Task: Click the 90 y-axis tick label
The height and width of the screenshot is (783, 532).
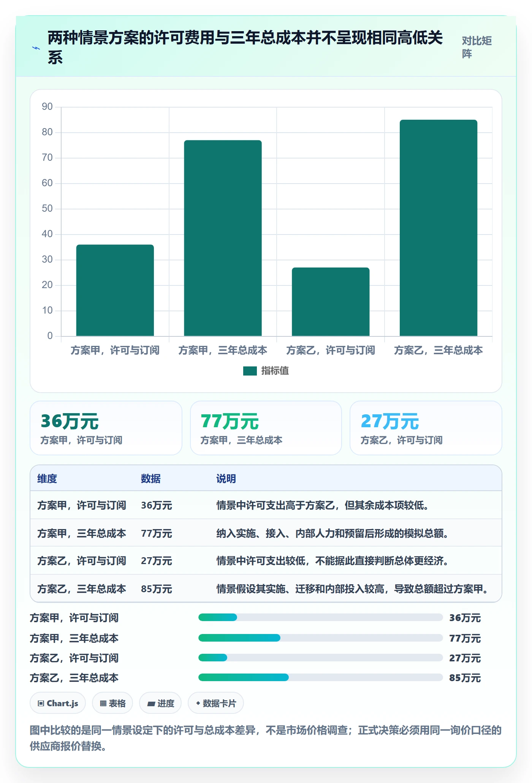Action: [47, 107]
